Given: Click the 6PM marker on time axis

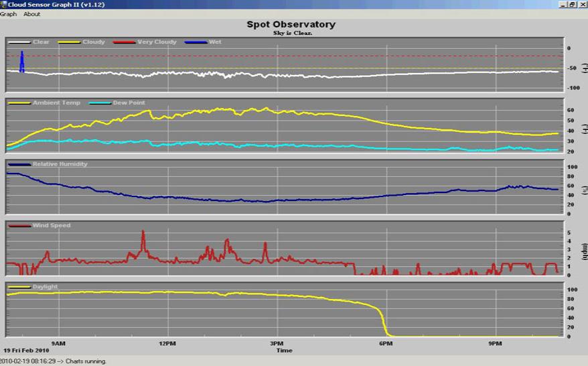Looking at the screenshot, I should pos(386,344).
